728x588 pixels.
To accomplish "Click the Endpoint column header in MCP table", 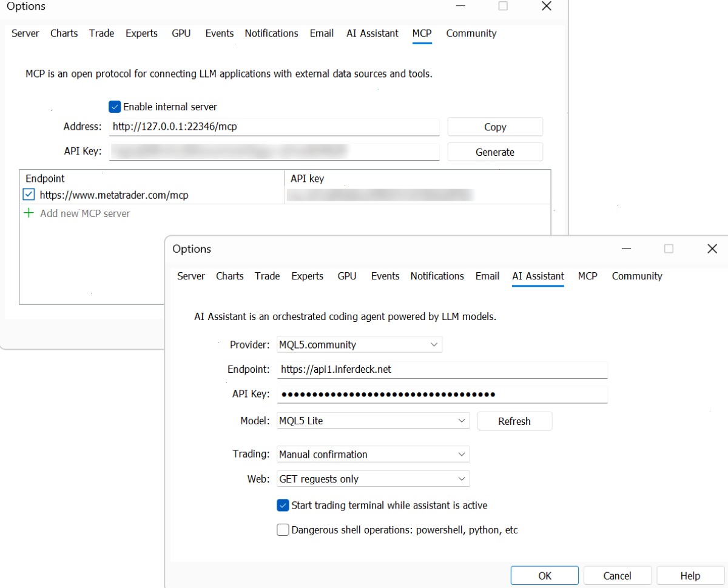I will coord(45,178).
